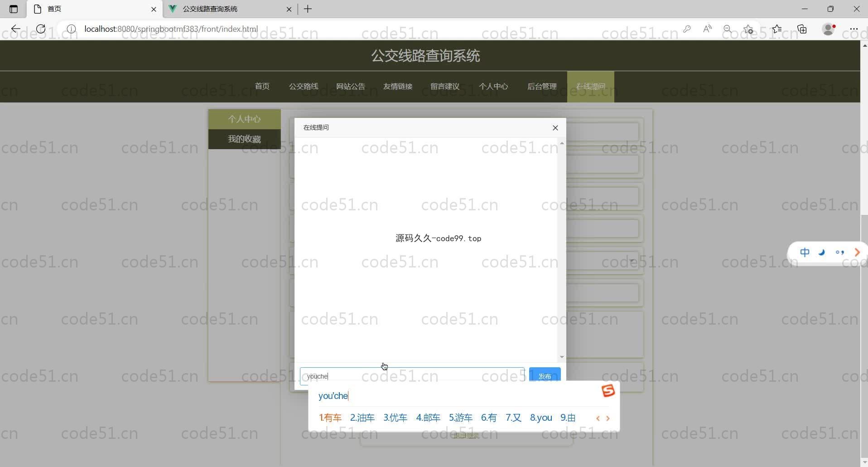868x467 pixels.
Task: Open 个人中心 in the navigation menu
Action: point(493,87)
